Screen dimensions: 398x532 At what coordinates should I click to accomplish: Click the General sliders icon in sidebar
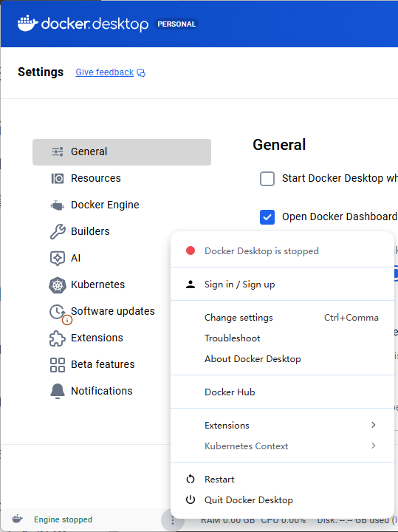[58, 151]
